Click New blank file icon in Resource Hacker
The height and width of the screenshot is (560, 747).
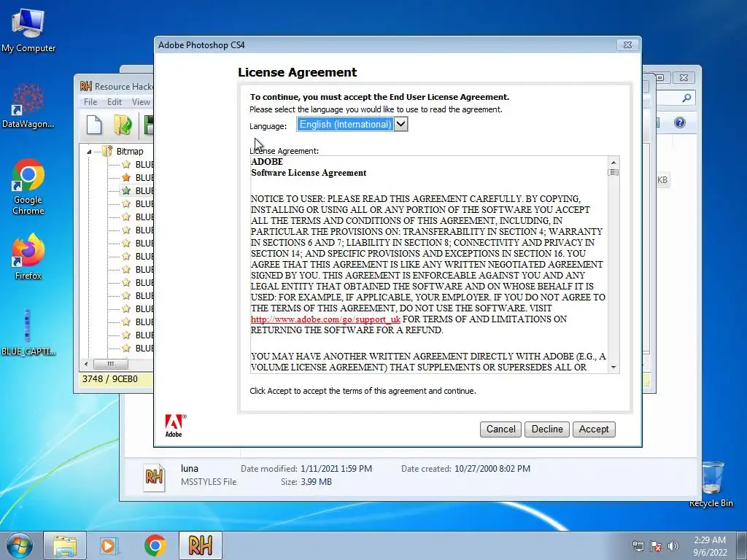pyautogui.click(x=94, y=125)
